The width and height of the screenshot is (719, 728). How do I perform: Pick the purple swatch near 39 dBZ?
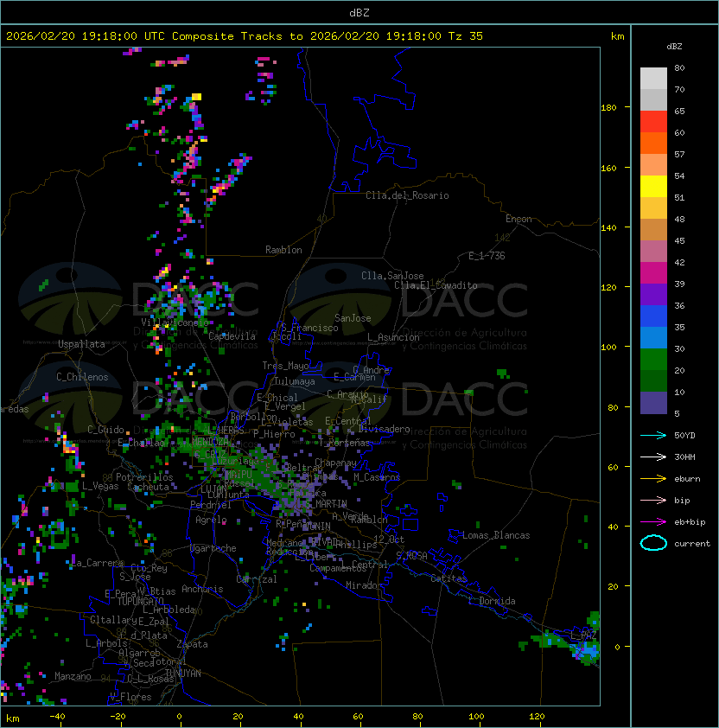pyautogui.click(x=653, y=294)
